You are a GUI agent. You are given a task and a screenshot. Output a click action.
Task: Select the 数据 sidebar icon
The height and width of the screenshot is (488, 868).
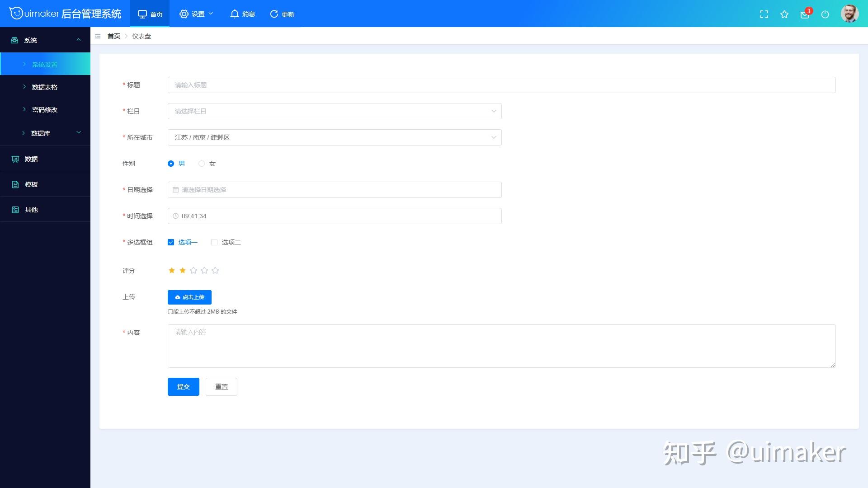15,159
